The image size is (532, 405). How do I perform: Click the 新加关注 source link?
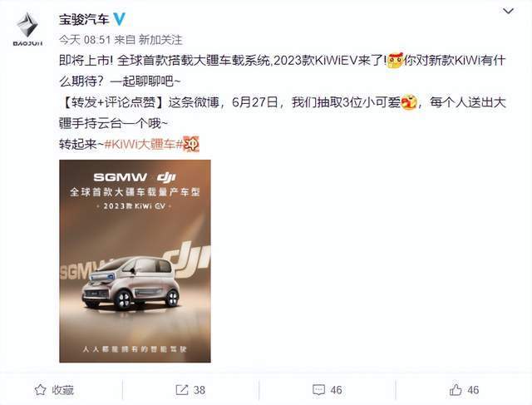tap(160, 40)
